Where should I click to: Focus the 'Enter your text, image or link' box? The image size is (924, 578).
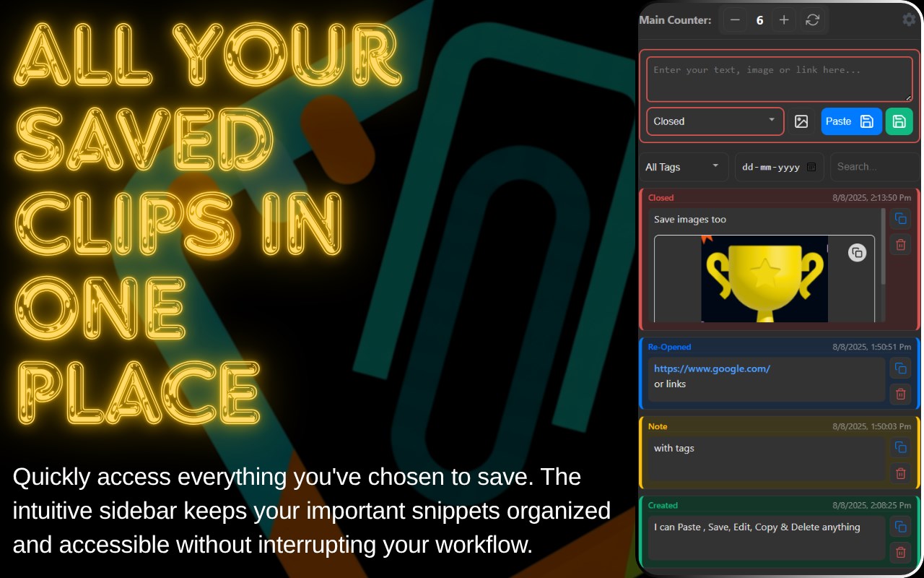[x=780, y=79]
